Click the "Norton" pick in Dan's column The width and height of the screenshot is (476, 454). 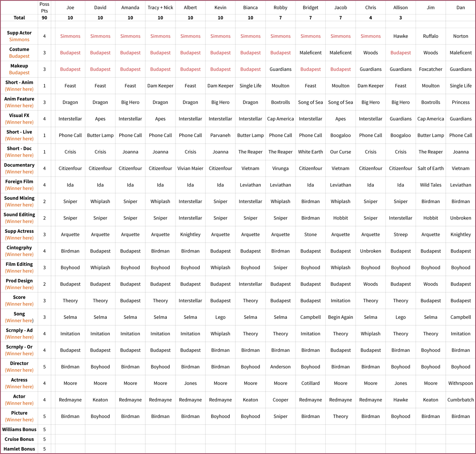(x=460, y=36)
